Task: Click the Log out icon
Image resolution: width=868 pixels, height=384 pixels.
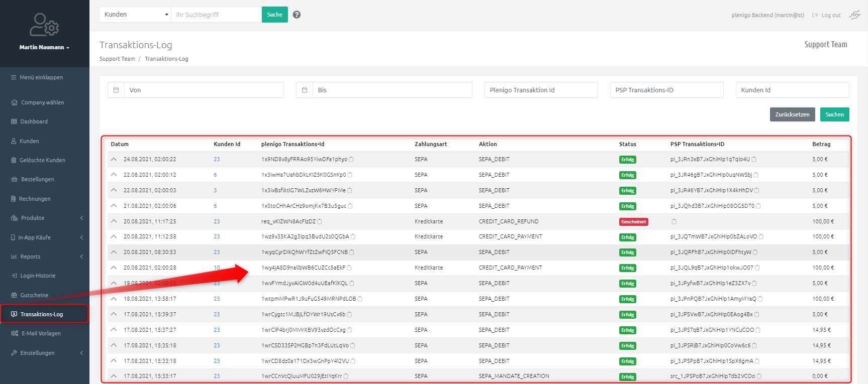Action: point(815,15)
